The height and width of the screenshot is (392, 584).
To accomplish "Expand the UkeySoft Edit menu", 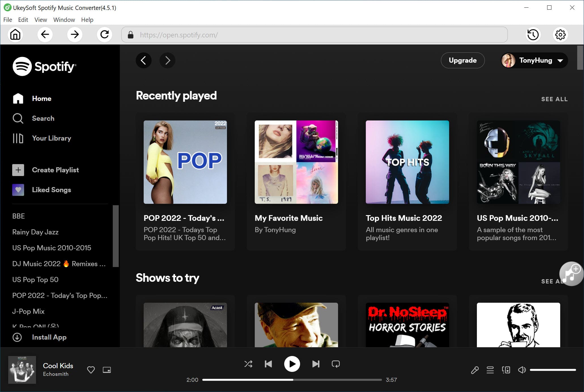I will tap(23, 20).
